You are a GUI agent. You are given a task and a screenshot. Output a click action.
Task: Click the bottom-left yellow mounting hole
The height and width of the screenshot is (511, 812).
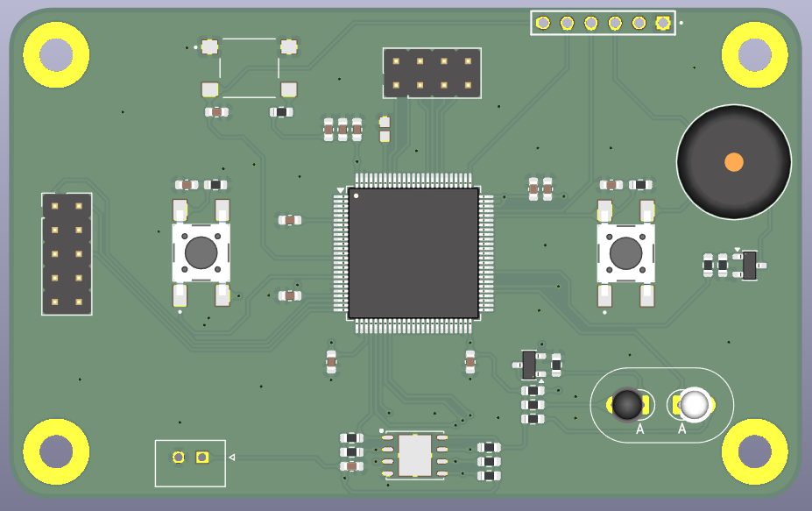coord(56,451)
